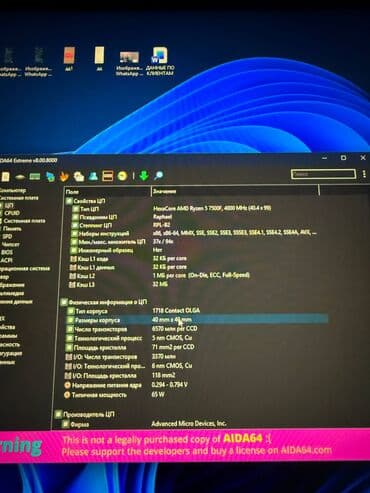The image size is (370, 493).
Task: Select CPUID in the left tree
Action: pos(11,213)
